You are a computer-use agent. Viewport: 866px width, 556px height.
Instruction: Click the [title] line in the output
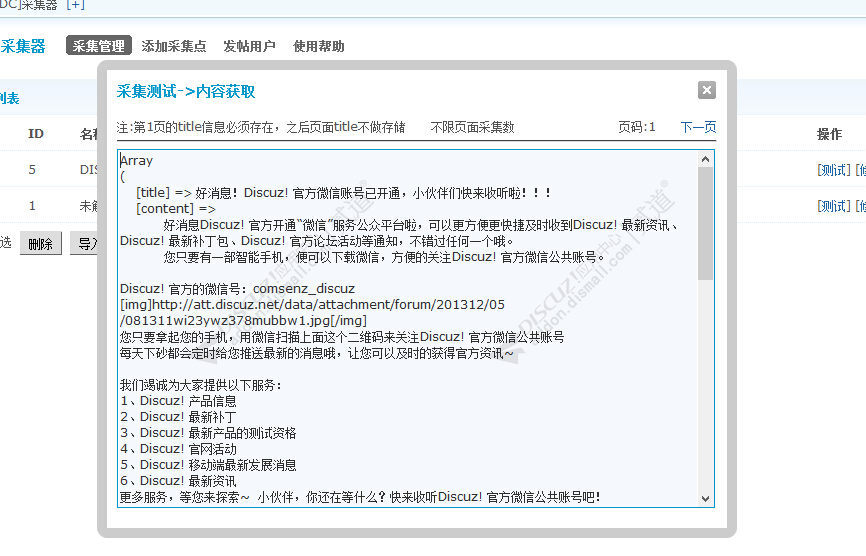click(x=344, y=193)
